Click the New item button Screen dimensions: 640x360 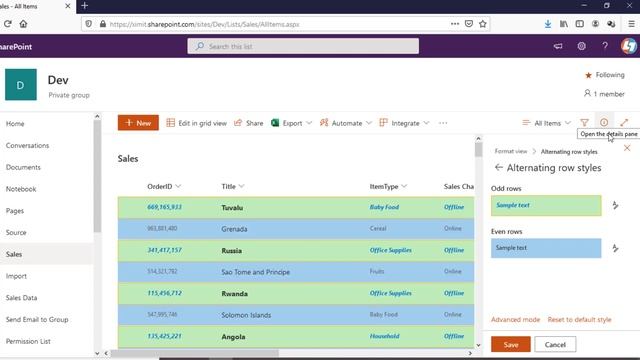tap(138, 123)
